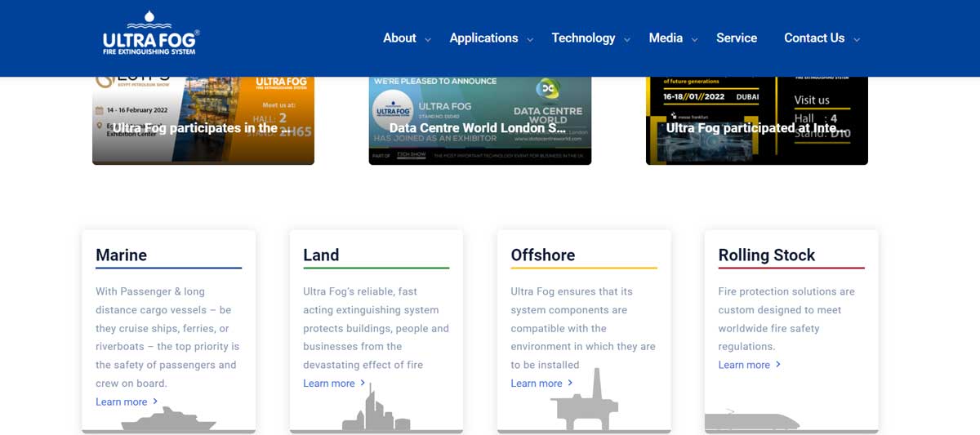980x435 pixels.
Task: Follow Learn more link in Rolling Stock card
Action: tap(744, 365)
